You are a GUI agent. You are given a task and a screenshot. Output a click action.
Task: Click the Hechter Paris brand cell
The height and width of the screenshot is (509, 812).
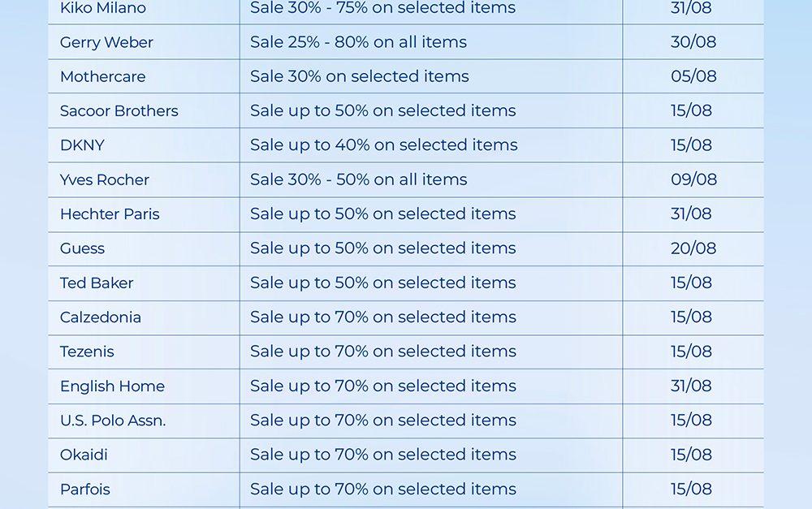click(110, 214)
